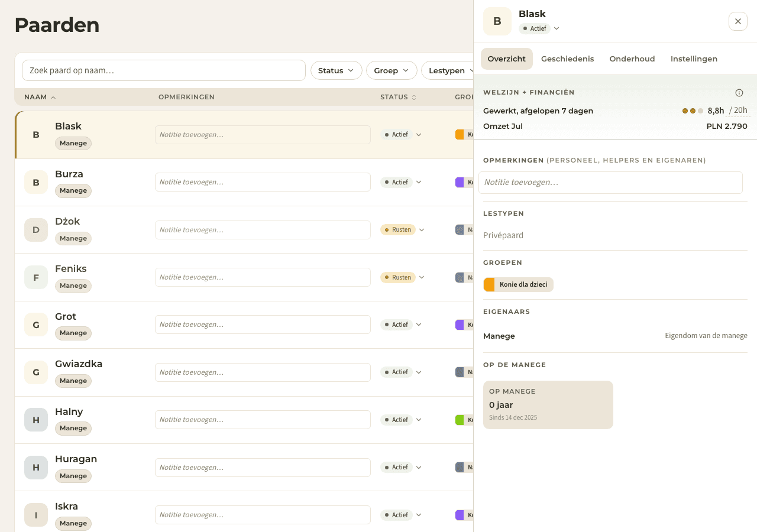Click the Op manege 0 jaar card

[548, 405]
